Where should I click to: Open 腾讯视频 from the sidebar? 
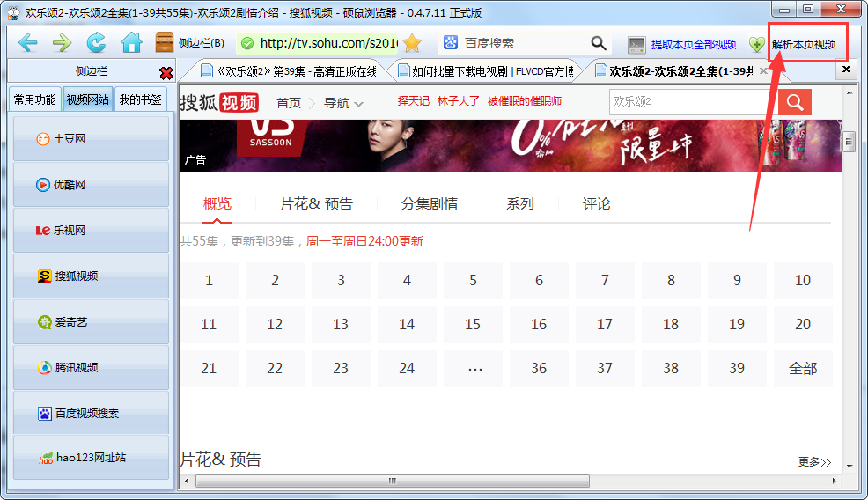(91, 367)
